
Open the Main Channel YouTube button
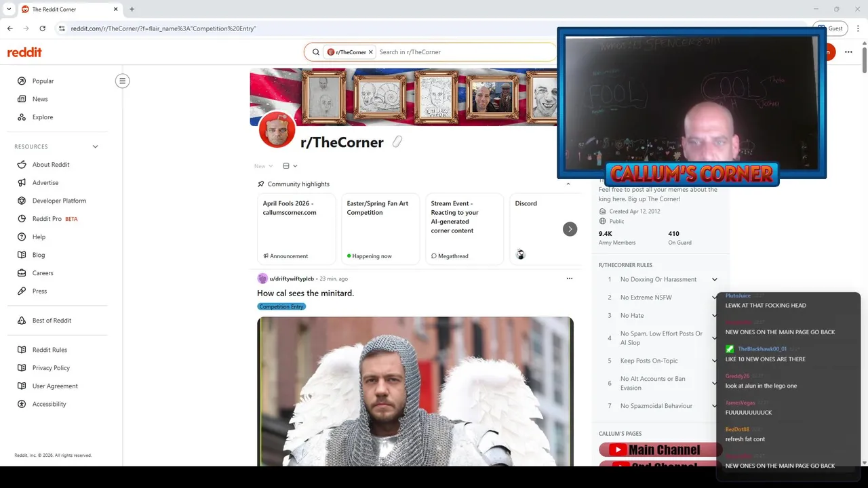(658, 450)
